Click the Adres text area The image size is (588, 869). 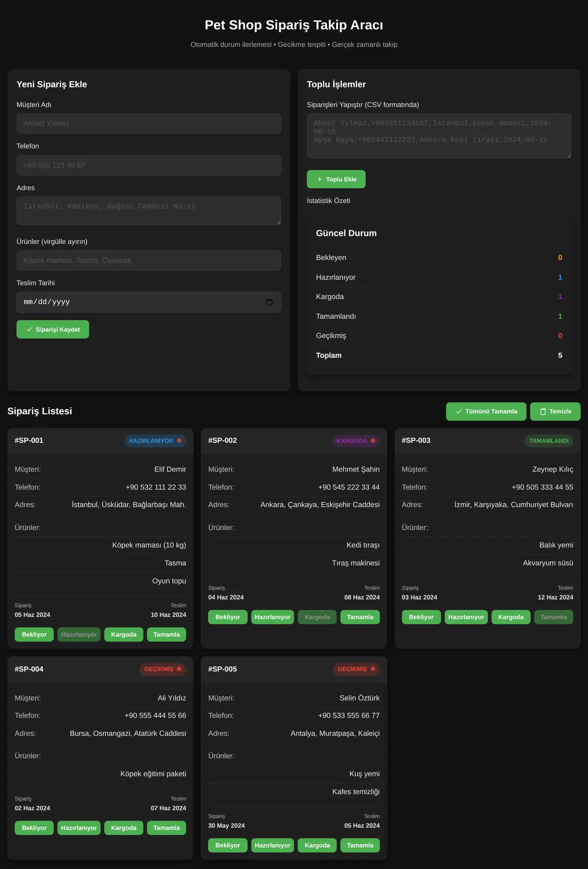148,211
